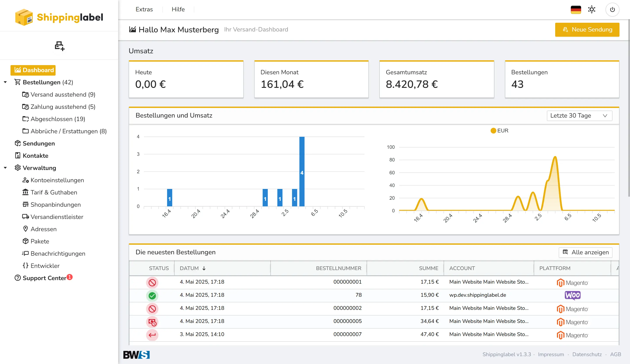
Task: Toggle the EUR series in the chart legend
Action: pyautogui.click(x=499, y=131)
